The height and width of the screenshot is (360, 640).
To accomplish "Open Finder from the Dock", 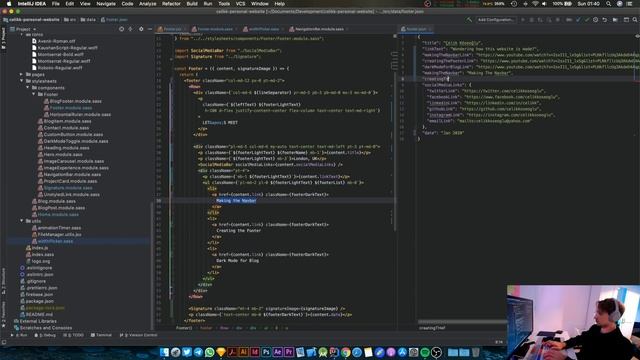I will (164, 352).
